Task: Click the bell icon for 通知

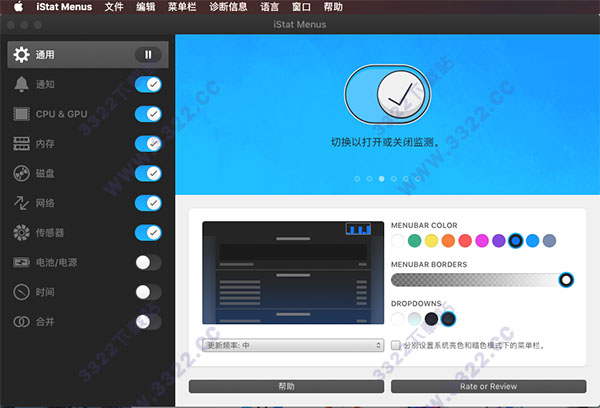Action: click(21, 84)
